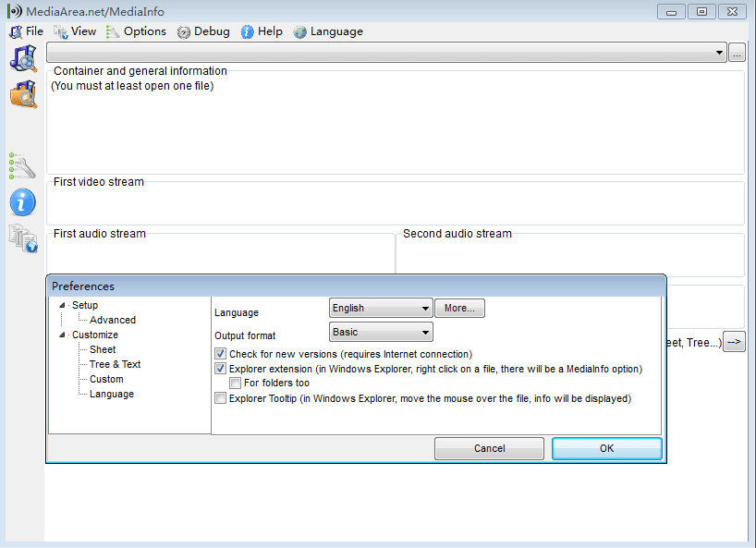Open Preferences via the wrench sidebar icon
This screenshot has height=548, width=756.
[x=23, y=165]
